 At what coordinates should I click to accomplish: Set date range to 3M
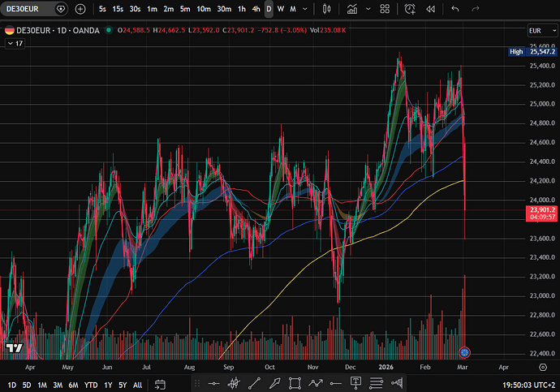pos(58,386)
